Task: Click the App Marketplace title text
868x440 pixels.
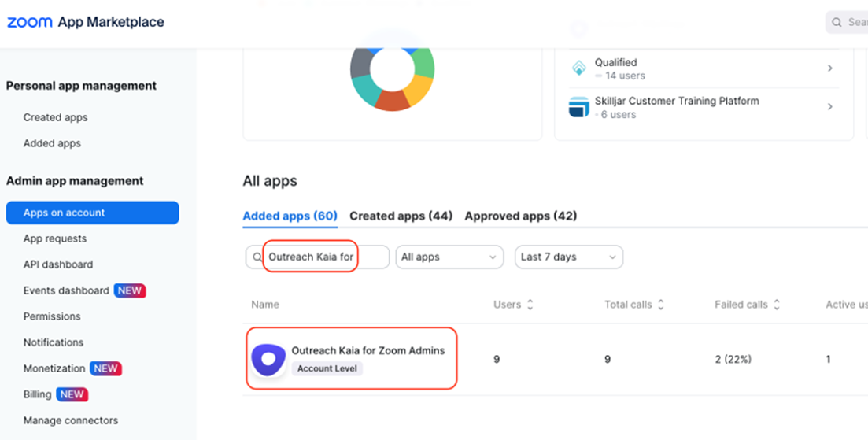Action: coord(111,22)
